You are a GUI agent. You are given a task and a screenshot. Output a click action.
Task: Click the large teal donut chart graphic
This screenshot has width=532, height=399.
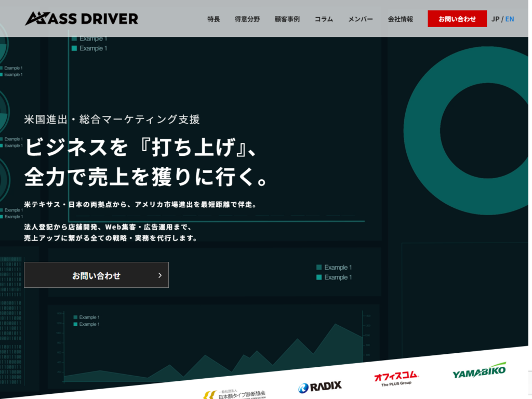point(468,122)
